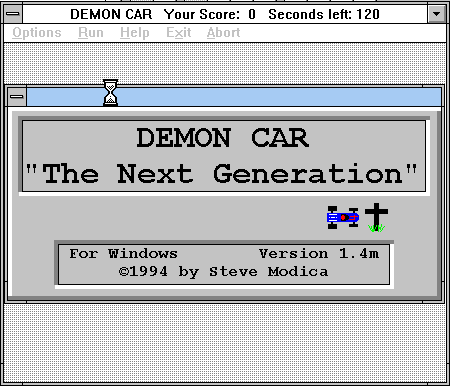Click the "Your Score: 0" title text
This screenshot has width=450, height=386.
coord(210,14)
